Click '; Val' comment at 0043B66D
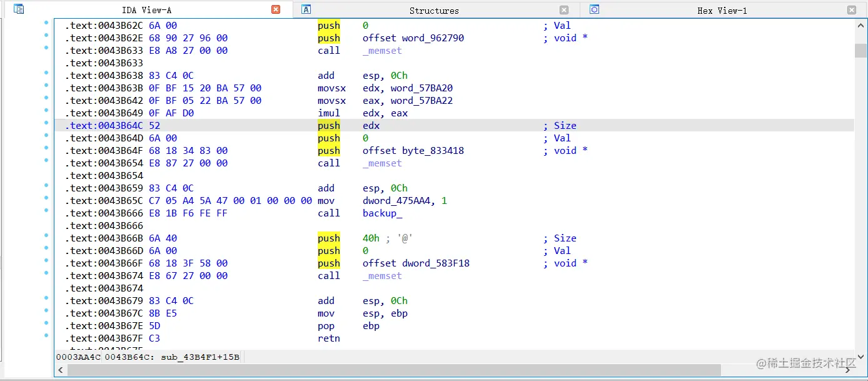Screen dimensions: 868x381 pyautogui.click(x=557, y=251)
